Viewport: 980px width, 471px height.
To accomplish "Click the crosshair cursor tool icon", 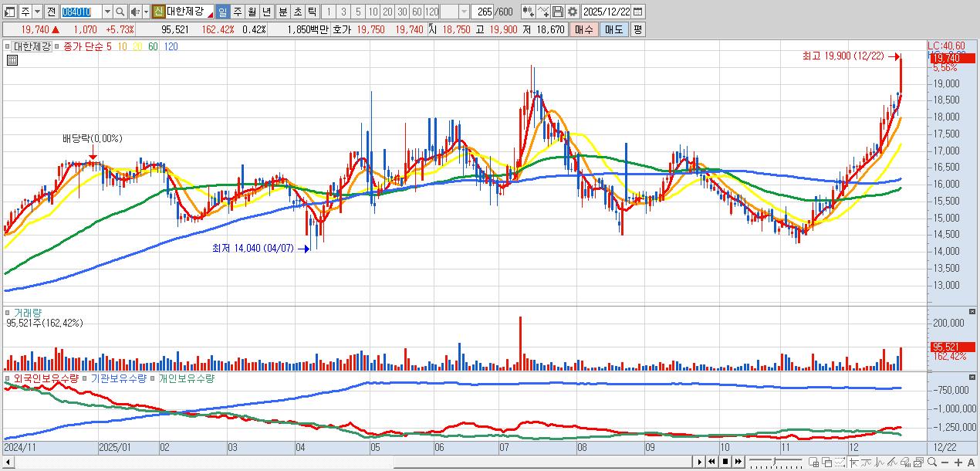I will click(854, 462).
